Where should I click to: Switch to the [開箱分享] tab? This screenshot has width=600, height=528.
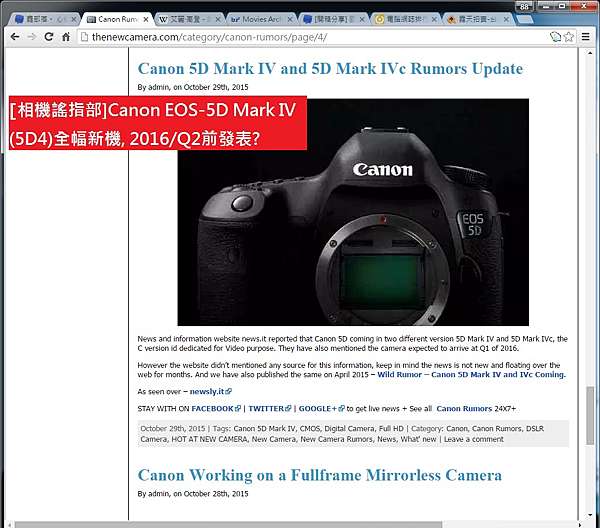333,19
